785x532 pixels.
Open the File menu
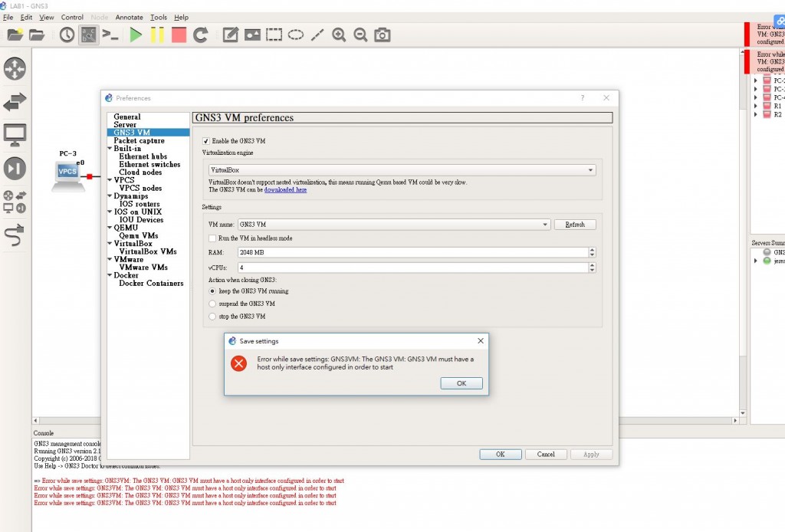click(x=8, y=17)
